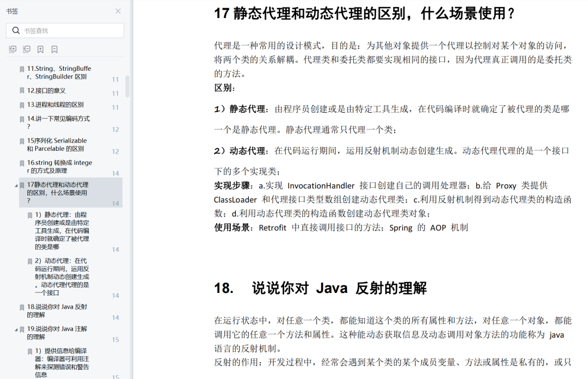Click bookmark icon beside 14.讲一下常见编码方式
This screenshot has height=379, width=588.
22,119
